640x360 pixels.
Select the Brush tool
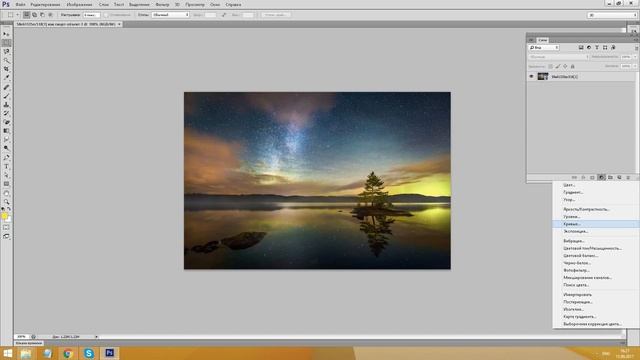click(x=6, y=96)
